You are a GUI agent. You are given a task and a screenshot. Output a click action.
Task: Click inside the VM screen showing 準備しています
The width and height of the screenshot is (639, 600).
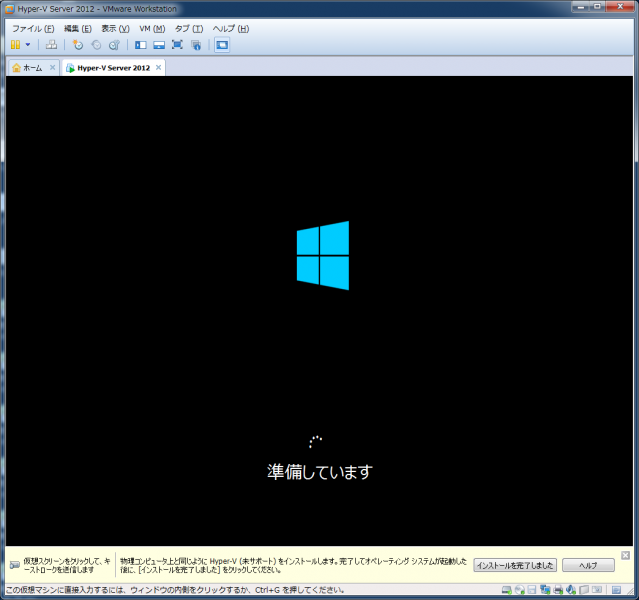tap(319, 311)
